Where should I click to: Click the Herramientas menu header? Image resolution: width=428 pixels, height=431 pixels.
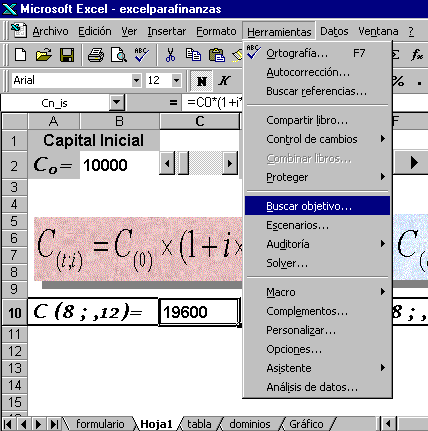point(279,32)
